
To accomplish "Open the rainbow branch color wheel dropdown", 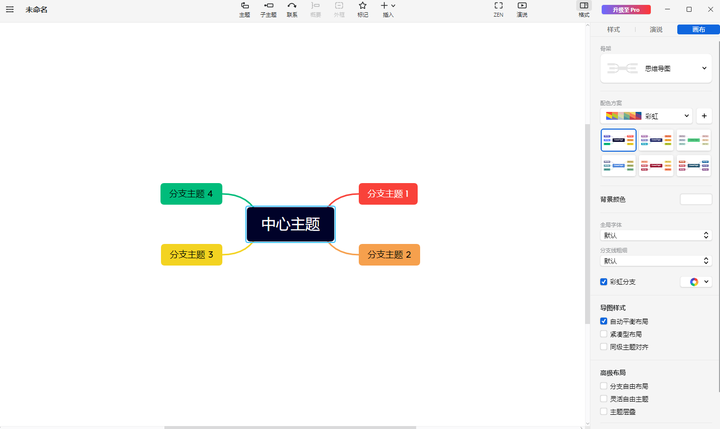I will click(x=696, y=282).
